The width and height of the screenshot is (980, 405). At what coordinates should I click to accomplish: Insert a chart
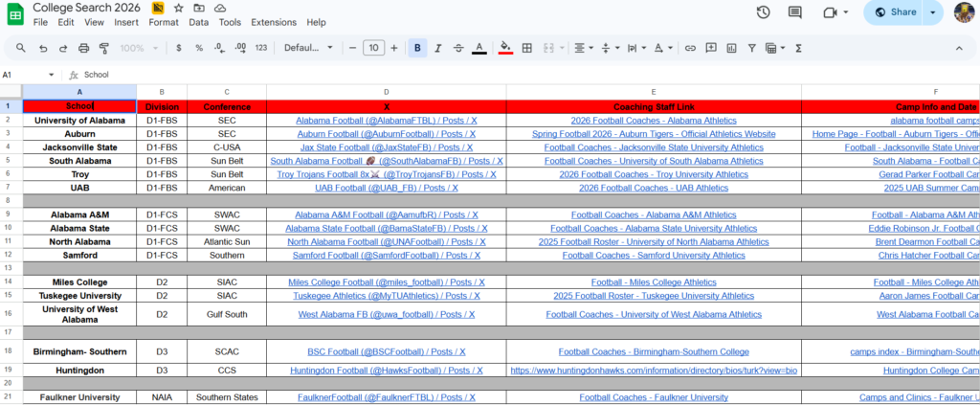[x=731, y=48]
